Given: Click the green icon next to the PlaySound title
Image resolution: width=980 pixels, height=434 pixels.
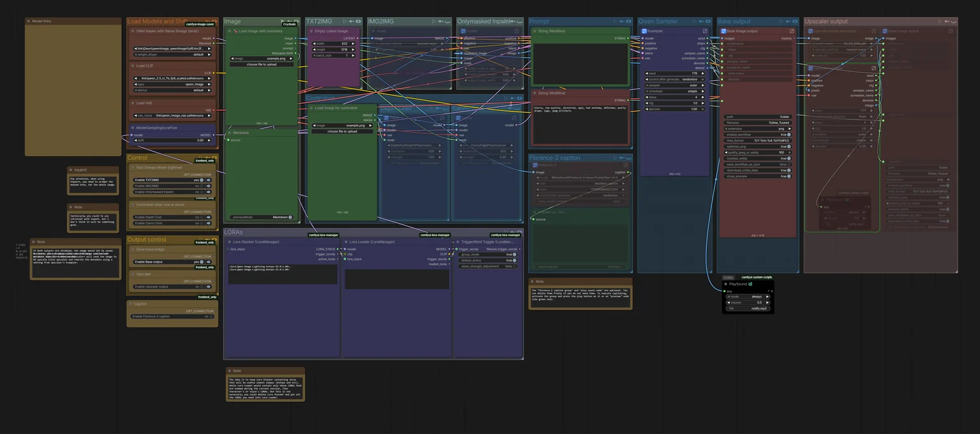Looking at the screenshot, I should pyautogui.click(x=750, y=284).
